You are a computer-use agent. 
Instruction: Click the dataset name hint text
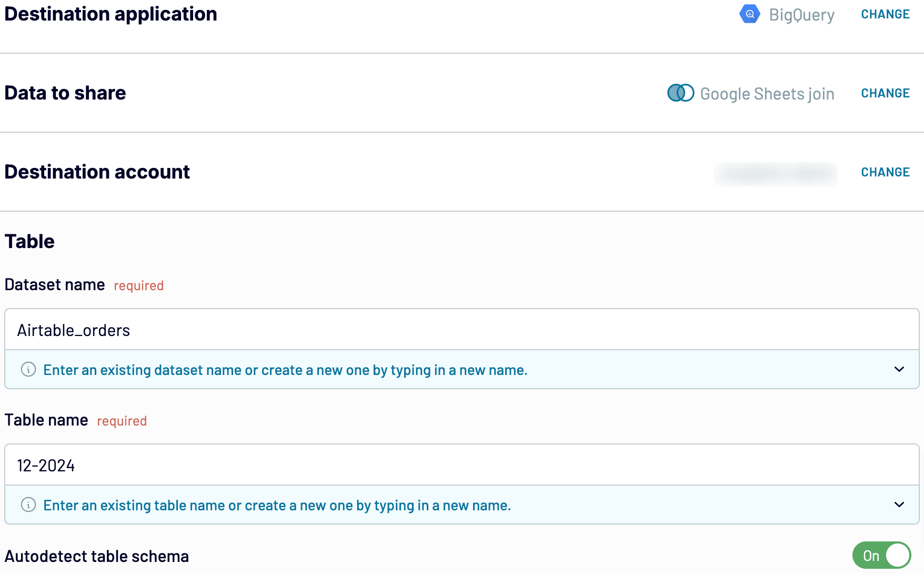point(285,370)
